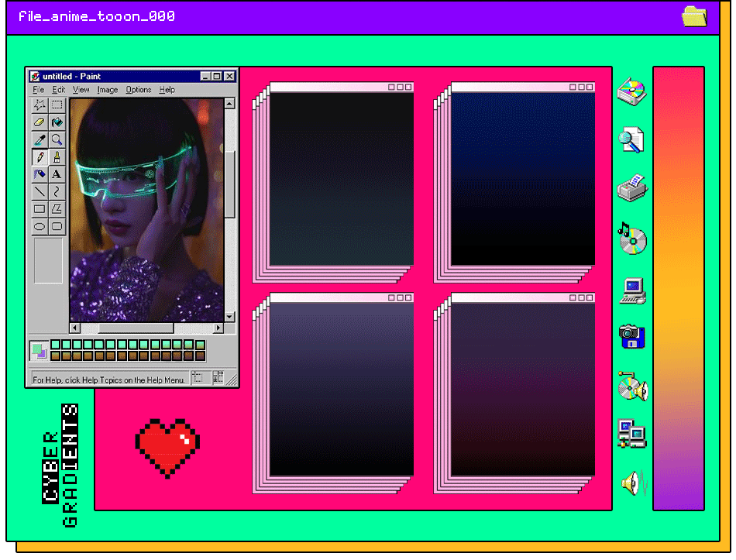Open the Help menu in Paint
Image resolution: width=736 pixels, height=560 pixels.
(x=167, y=90)
